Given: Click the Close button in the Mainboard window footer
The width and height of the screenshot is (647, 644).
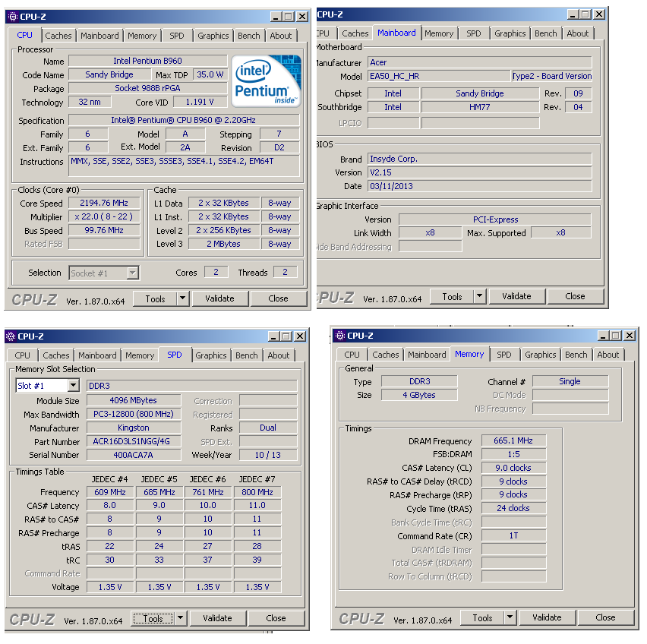Looking at the screenshot, I should click(575, 296).
